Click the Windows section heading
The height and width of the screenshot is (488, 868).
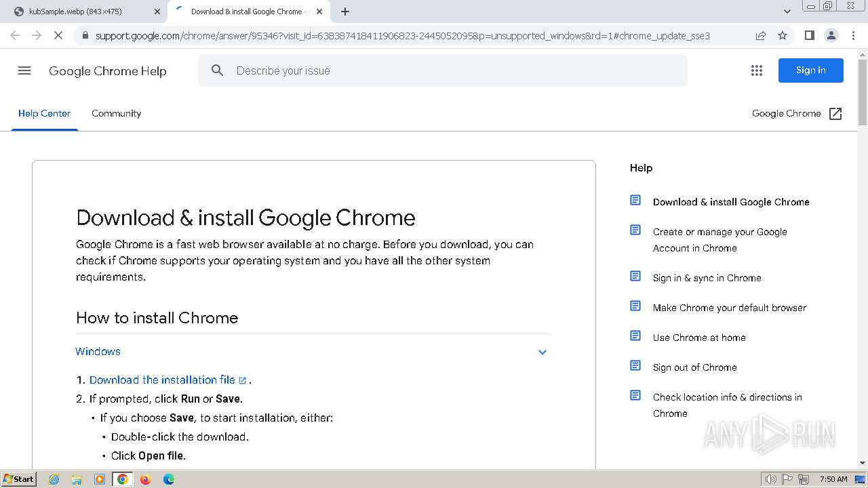coord(98,351)
